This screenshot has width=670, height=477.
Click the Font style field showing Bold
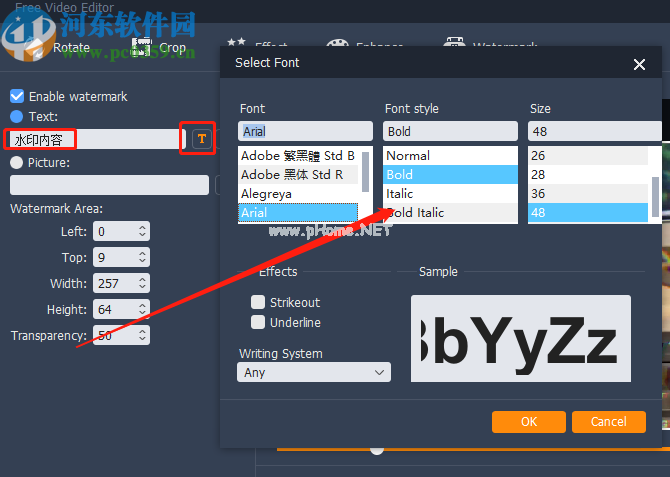[450, 131]
